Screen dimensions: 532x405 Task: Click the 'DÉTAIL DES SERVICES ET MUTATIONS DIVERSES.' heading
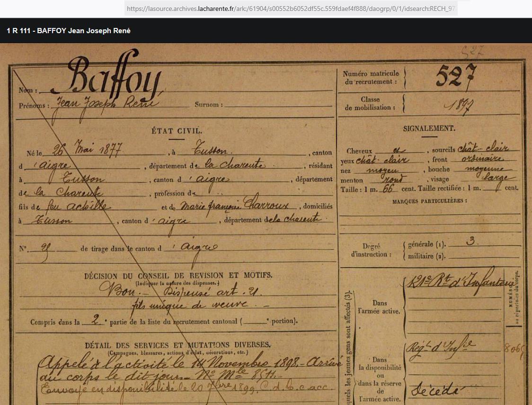(x=177, y=345)
